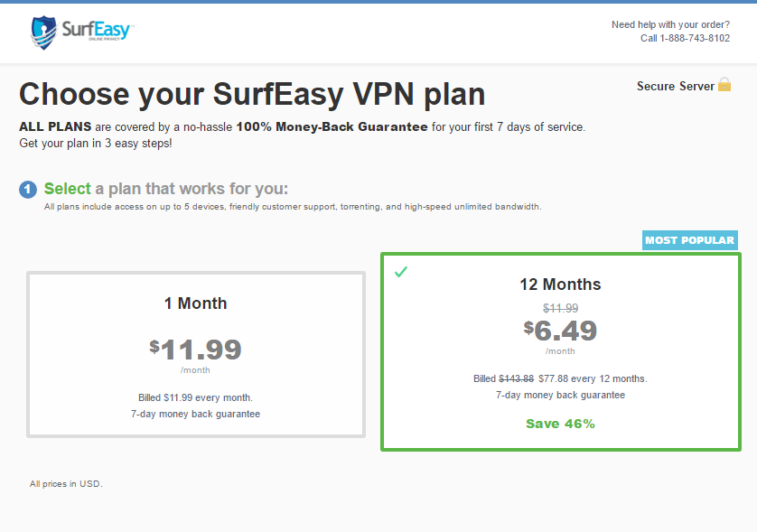Click the SurfEasy shield logo icon

click(44, 33)
